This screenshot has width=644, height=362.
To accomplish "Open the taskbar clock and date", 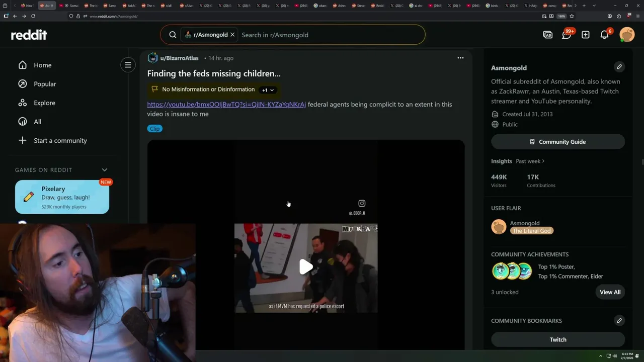I will click(x=627, y=356).
